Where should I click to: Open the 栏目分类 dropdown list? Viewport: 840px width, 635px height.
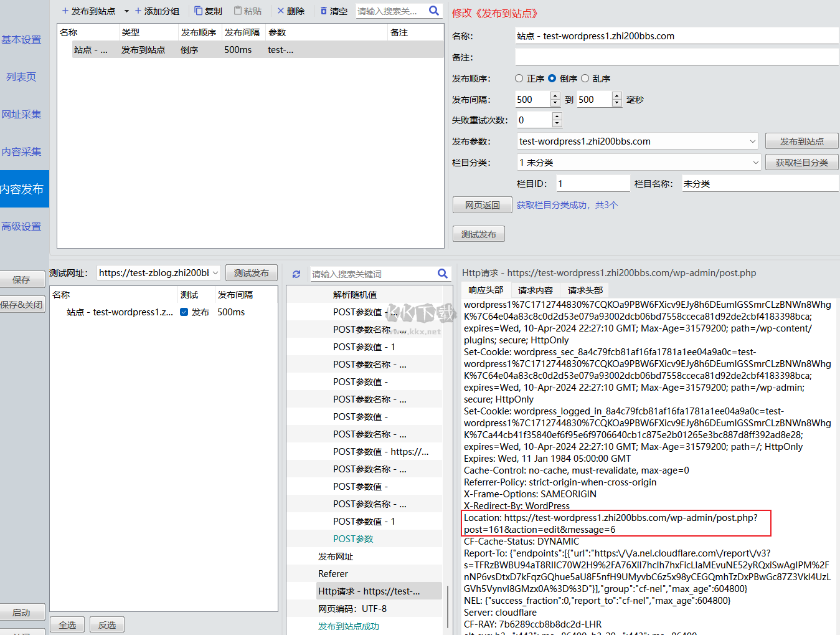click(755, 163)
